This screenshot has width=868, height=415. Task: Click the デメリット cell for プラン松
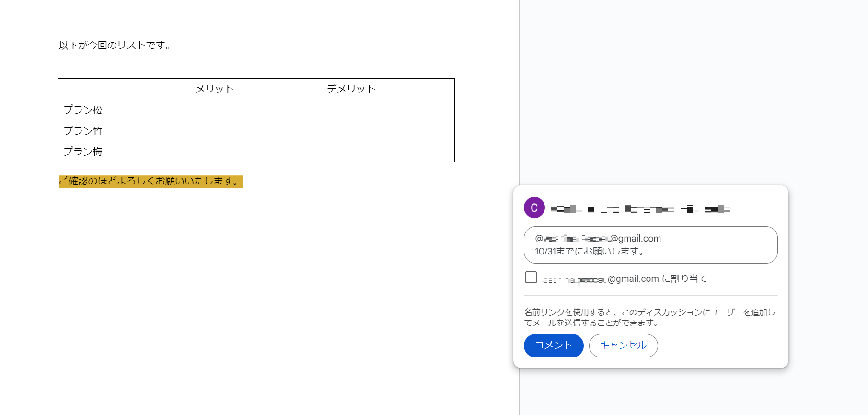[388, 110]
